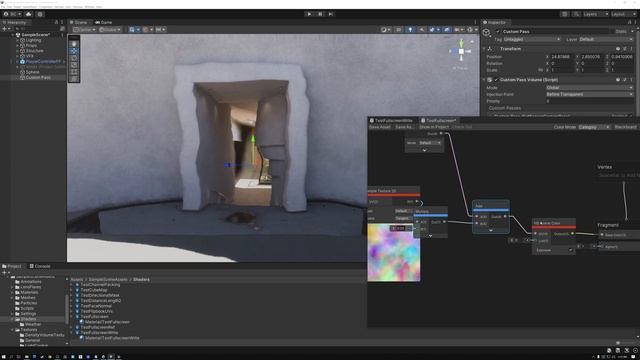The height and width of the screenshot is (360, 640).
Task: Select the Multiply node in Shader Graph
Action: (430, 222)
